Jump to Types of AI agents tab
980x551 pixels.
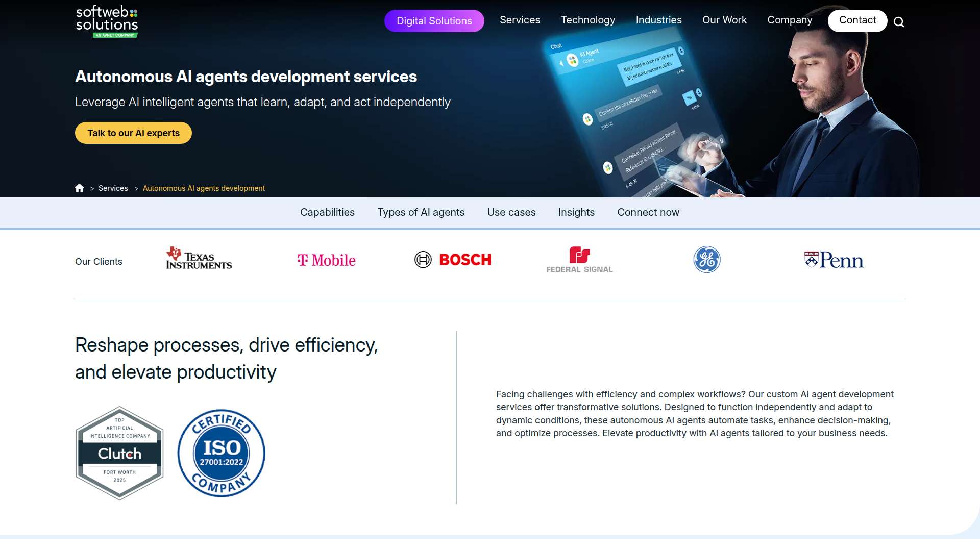421,212
